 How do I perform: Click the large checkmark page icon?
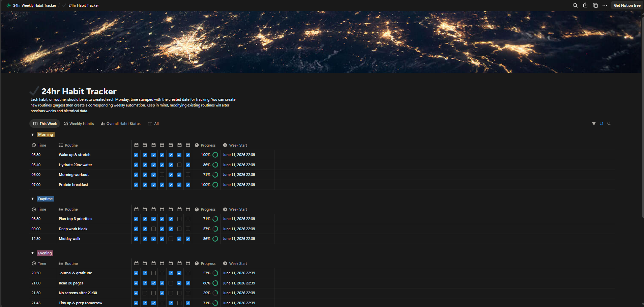click(x=34, y=91)
